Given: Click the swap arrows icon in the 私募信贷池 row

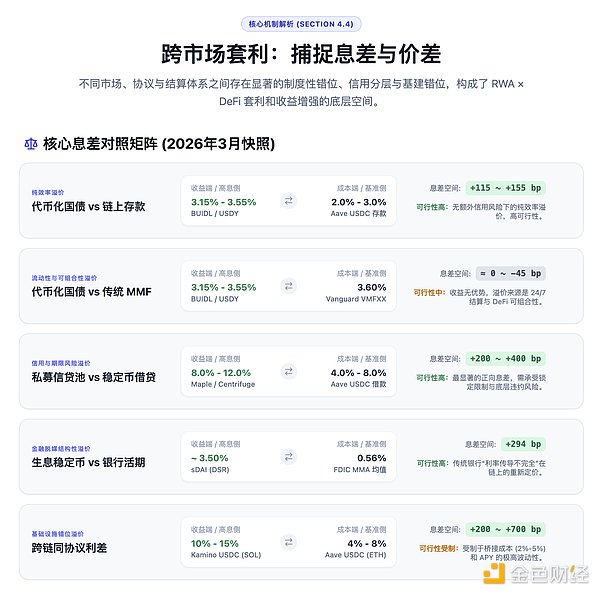Looking at the screenshot, I should click(x=289, y=372).
